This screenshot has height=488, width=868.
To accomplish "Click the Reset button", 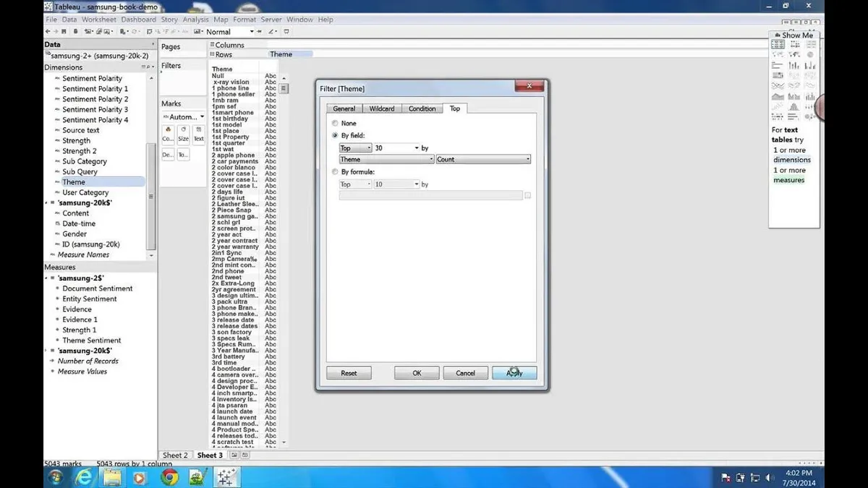I will (x=349, y=373).
